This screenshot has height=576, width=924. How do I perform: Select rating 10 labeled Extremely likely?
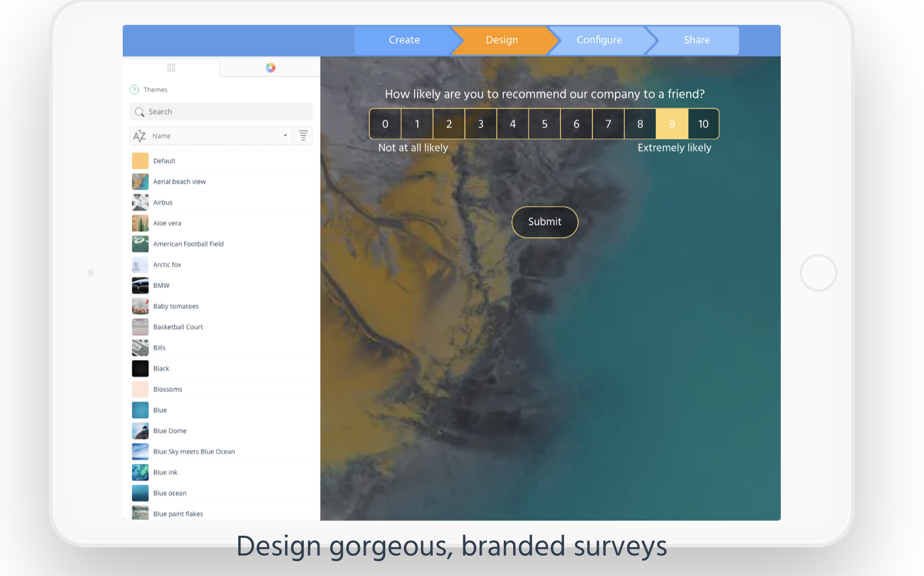click(703, 124)
